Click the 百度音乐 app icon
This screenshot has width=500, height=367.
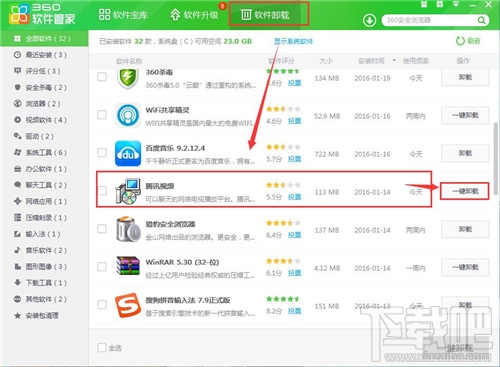[x=128, y=153]
